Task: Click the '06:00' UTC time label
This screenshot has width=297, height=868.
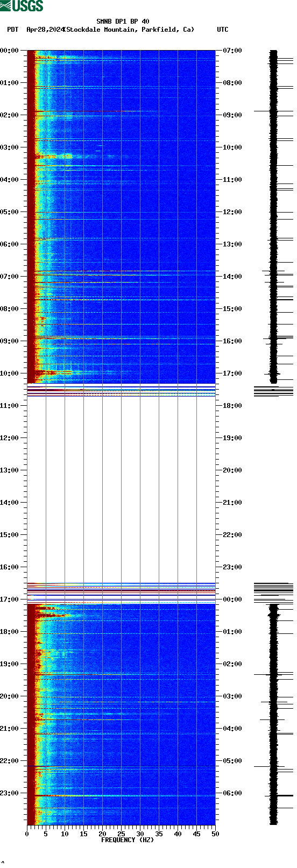Action: coord(232,793)
